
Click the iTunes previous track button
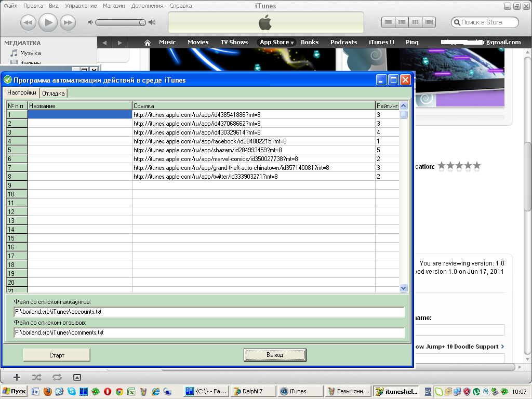(28, 23)
